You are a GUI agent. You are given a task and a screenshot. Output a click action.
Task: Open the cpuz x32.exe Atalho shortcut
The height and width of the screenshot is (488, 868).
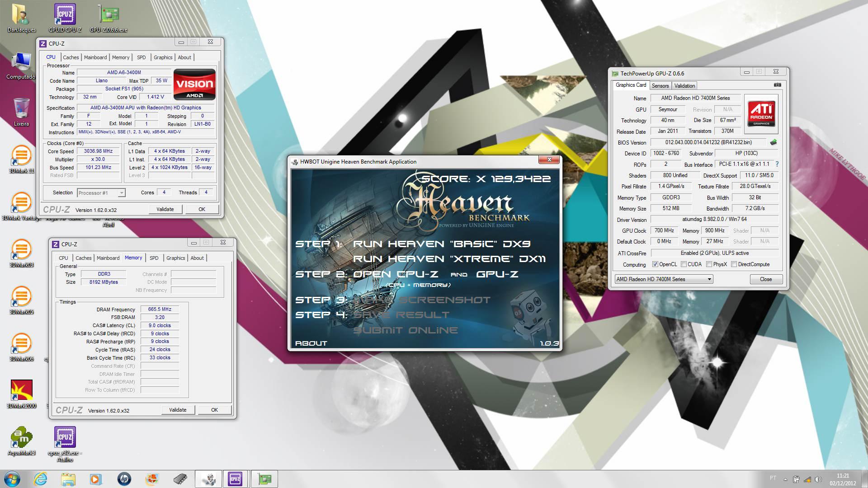point(65,444)
